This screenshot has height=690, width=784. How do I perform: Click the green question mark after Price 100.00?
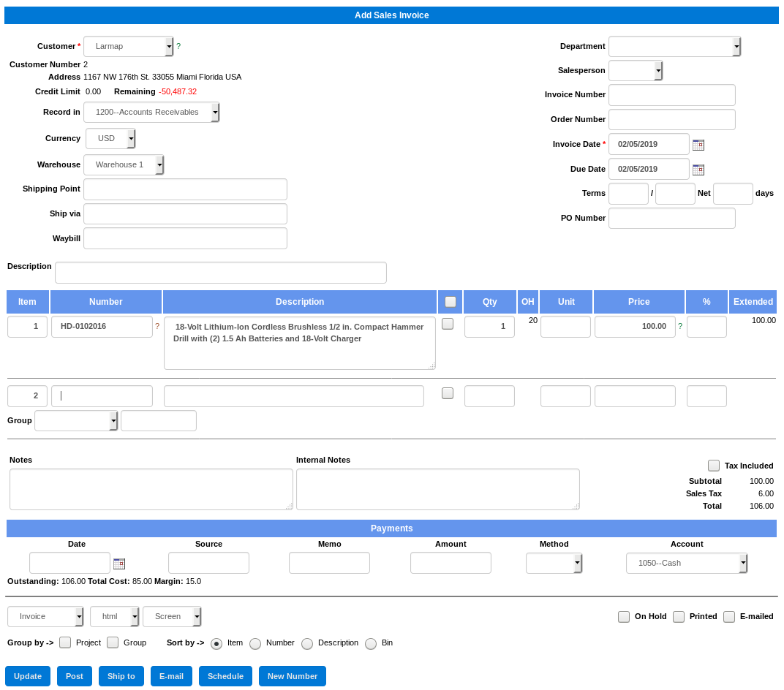[x=680, y=326]
